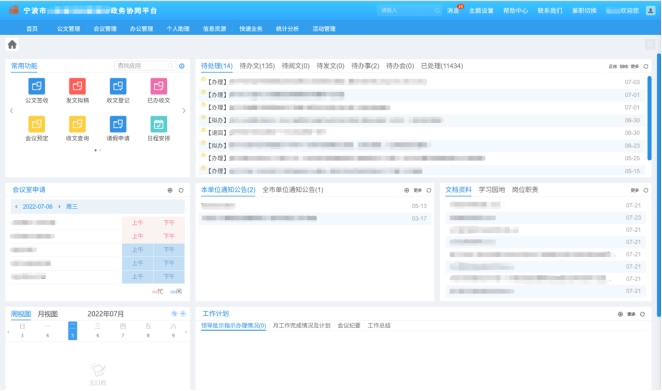Open the 请假申请 shortcut icon
Screen dimensions: 662x391
pyautogui.click(x=118, y=124)
